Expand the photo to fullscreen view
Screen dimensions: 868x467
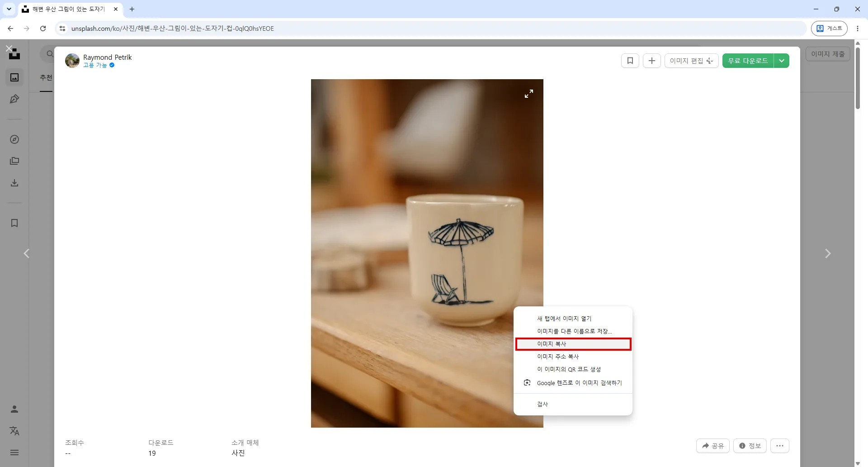[529, 94]
